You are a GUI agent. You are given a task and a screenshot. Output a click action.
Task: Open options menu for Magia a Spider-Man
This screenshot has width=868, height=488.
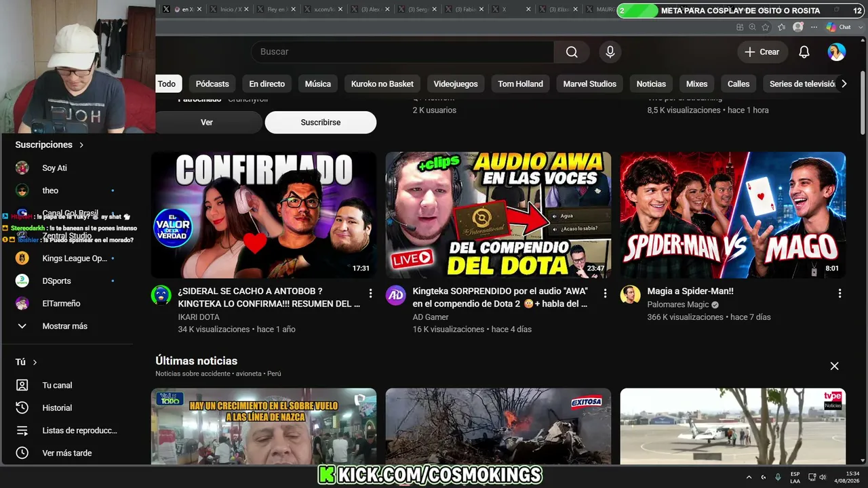(x=840, y=293)
